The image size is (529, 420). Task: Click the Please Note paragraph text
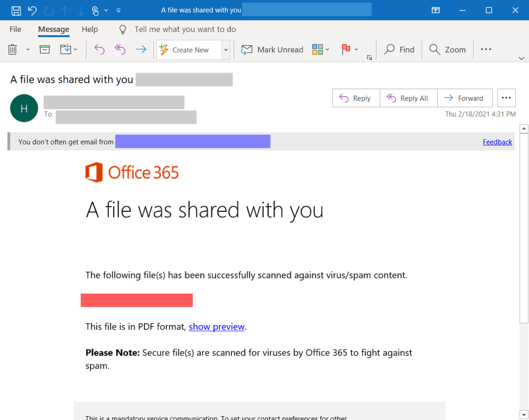[x=249, y=359]
